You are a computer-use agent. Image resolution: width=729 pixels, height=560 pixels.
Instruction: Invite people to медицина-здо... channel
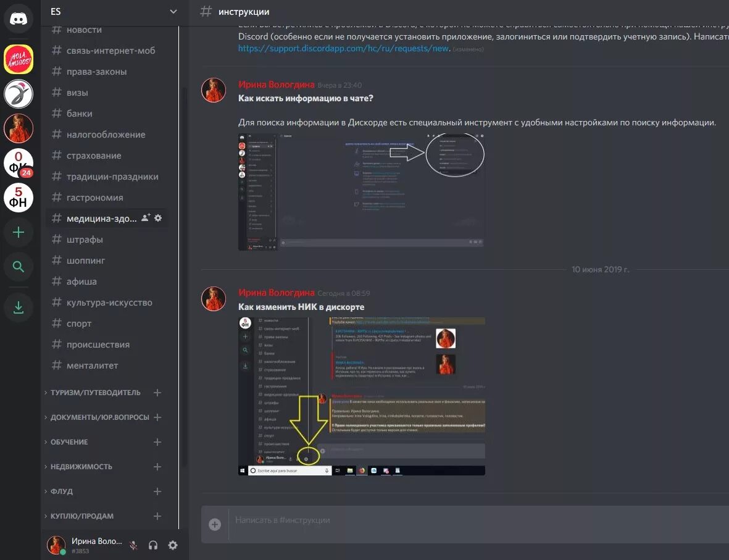pyautogui.click(x=146, y=218)
